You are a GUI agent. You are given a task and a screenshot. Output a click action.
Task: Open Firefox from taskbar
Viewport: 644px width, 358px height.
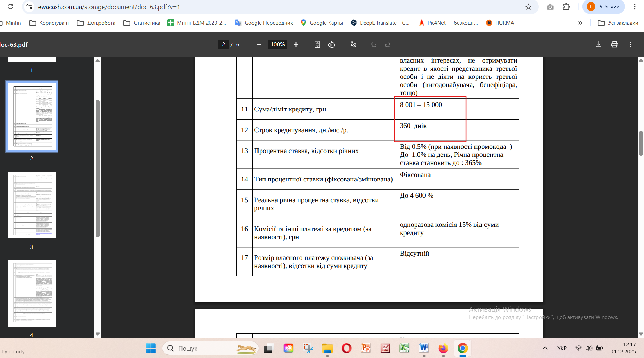coord(443,348)
